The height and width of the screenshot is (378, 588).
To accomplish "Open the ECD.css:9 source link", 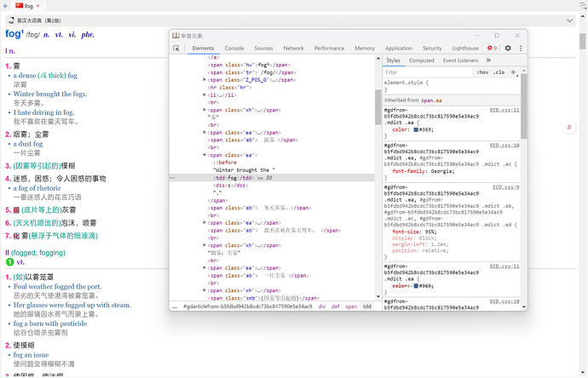I will coord(506,187).
